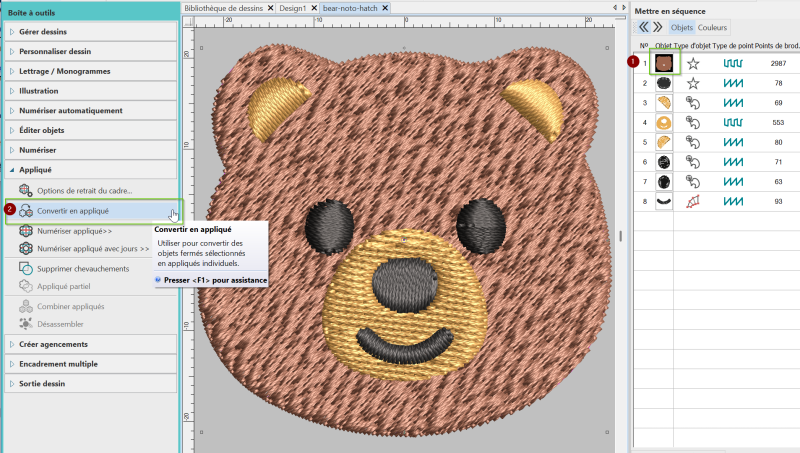Image resolution: width=800 pixels, height=453 pixels.
Task: Switch to Bibliothèque de dessins tab
Action: tap(223, 8)
